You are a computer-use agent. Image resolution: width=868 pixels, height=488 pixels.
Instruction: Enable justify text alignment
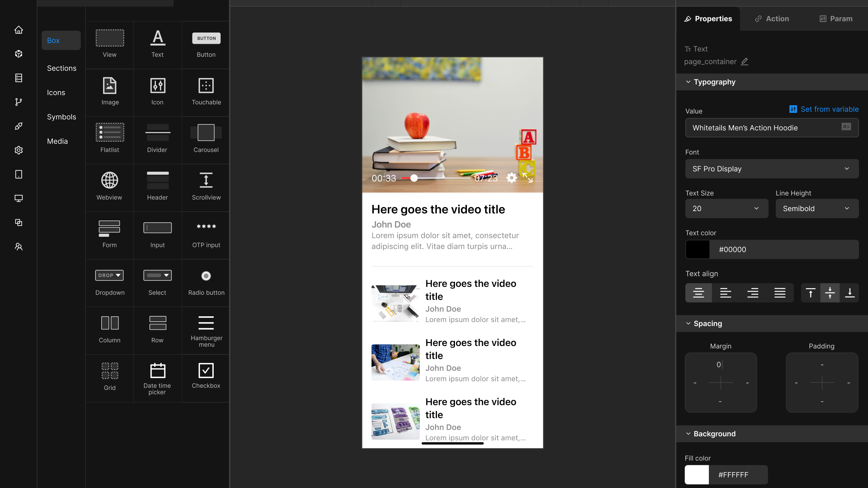(780, 293)
